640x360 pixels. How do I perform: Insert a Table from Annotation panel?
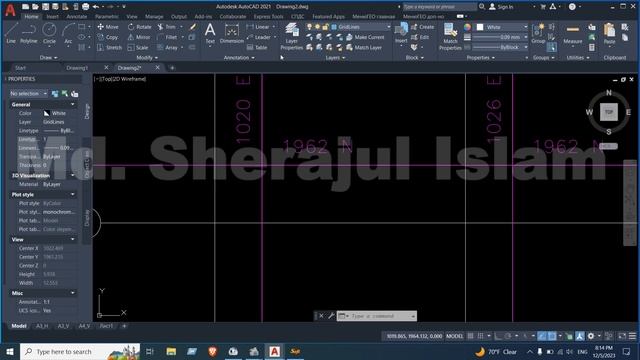257,47
